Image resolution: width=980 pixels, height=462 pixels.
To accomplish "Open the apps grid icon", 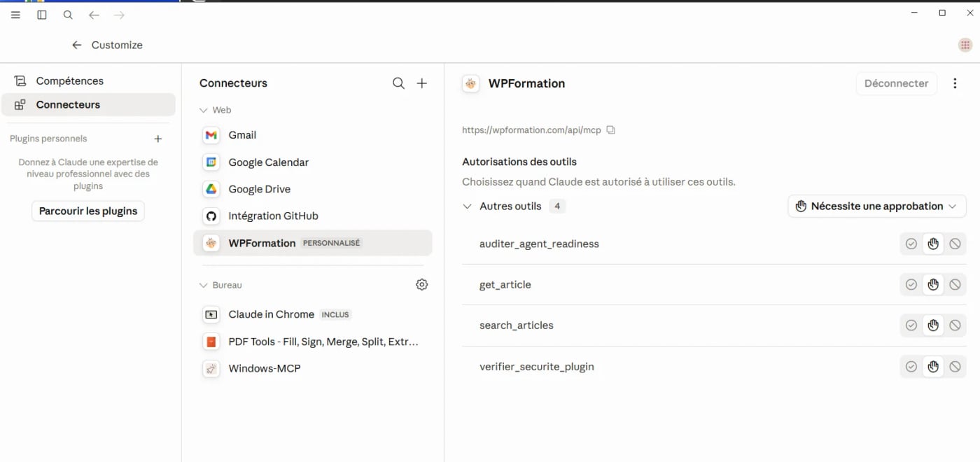I will (x=965, y=45).
